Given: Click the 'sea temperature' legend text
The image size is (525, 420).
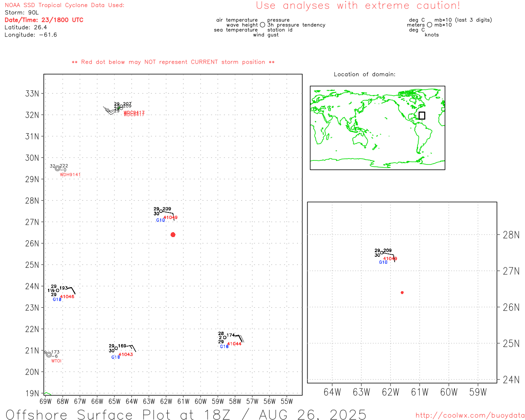Looking at the screenshot, I should [236, 30].
